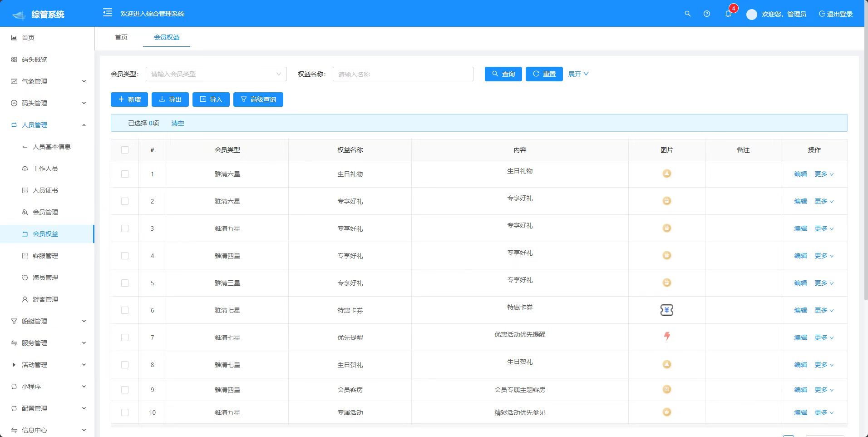Toggle the select-all checkbox in table header
The width and height of the screenshot is (868, 437).
click(125, 150)
